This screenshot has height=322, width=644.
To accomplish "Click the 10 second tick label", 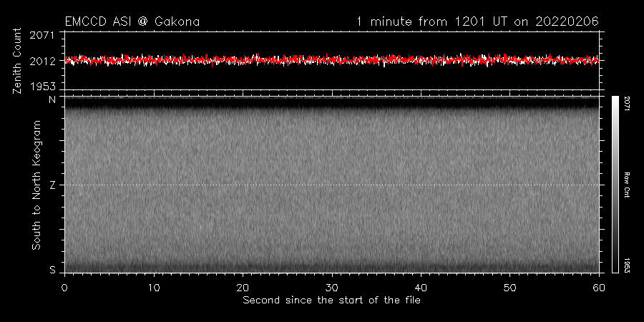I will click(154, 288).
